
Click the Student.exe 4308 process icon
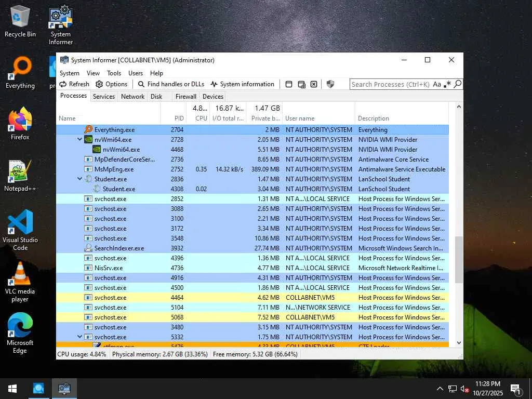point(96,189)
